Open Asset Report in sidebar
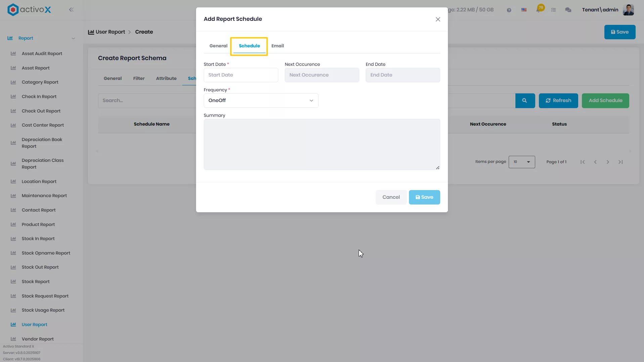644x362 pixels. click(36, 68)
